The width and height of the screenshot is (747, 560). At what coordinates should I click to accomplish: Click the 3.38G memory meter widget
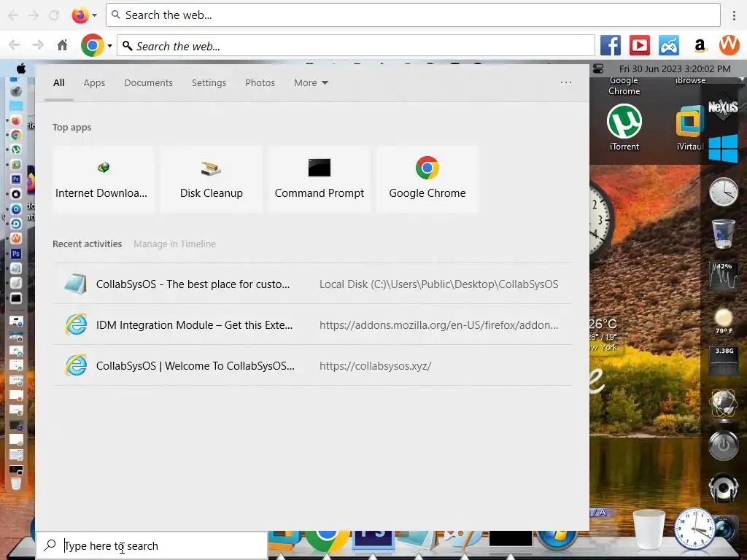coord(724,361)
